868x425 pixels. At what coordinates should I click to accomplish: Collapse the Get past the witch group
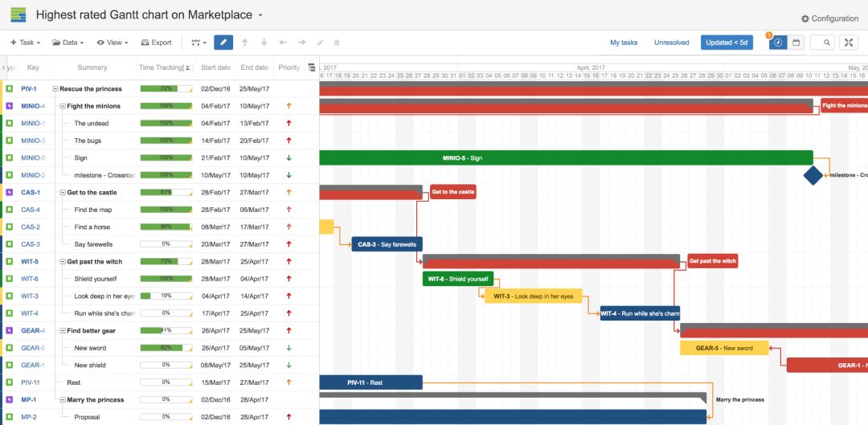pos(63,262)
